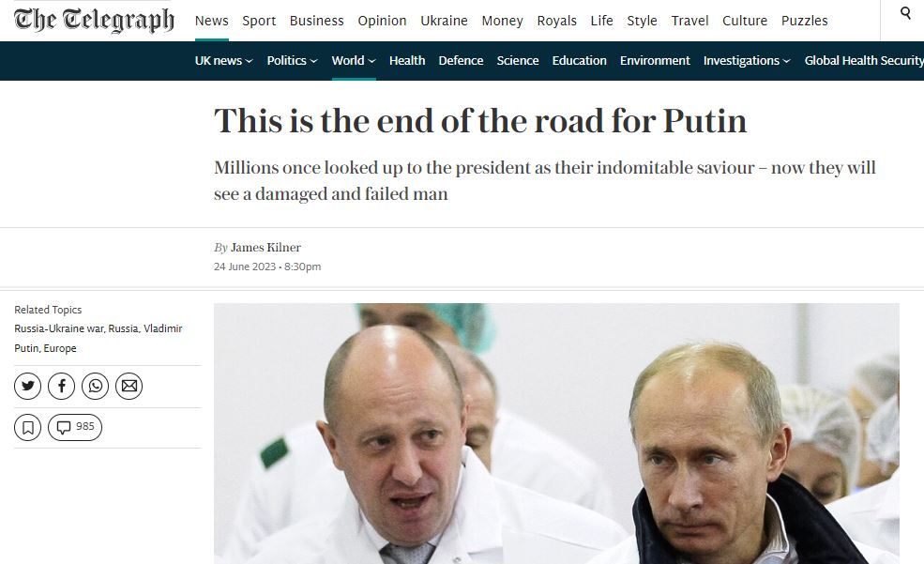Expand the World dropdown menu
Image resolution: width=924 pixels, height=564 pixels.
pyautogui.click(x=354, y=61)
